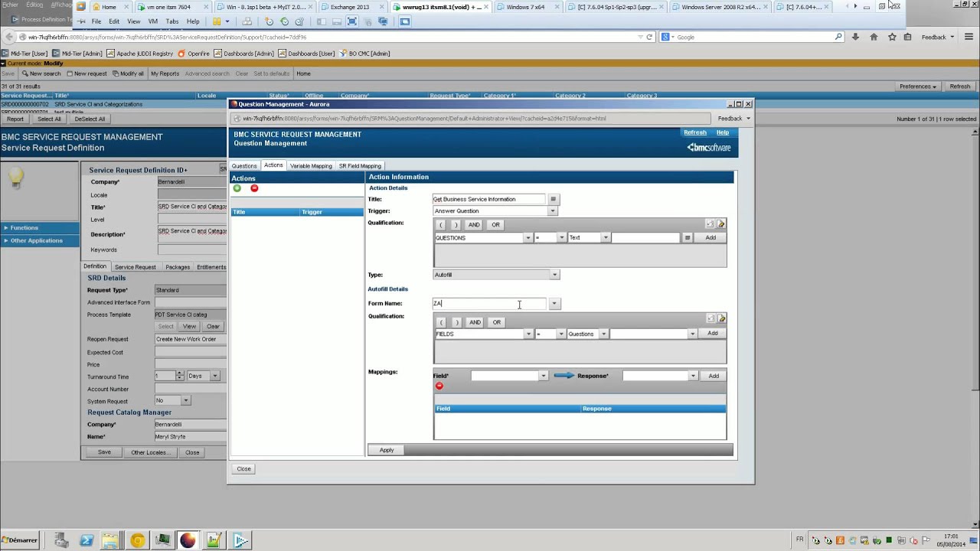Click Save button in SRD form
The image size is (980, 551).
104,452
